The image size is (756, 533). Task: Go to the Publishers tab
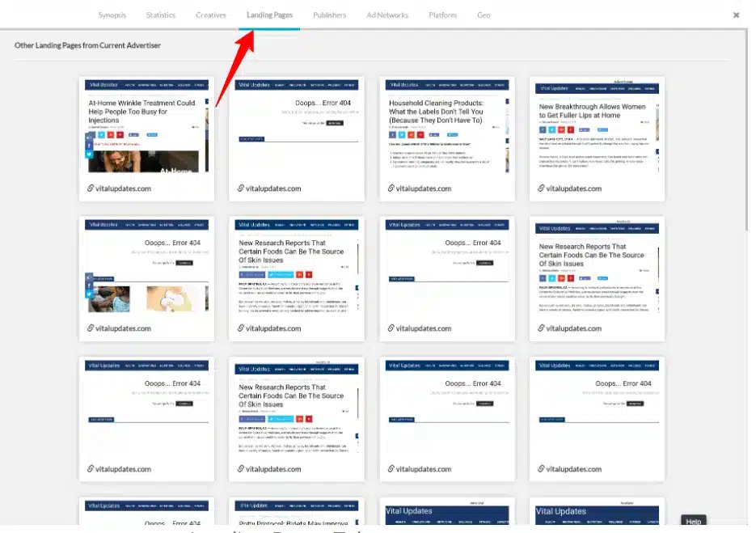(x=329, y=15)
